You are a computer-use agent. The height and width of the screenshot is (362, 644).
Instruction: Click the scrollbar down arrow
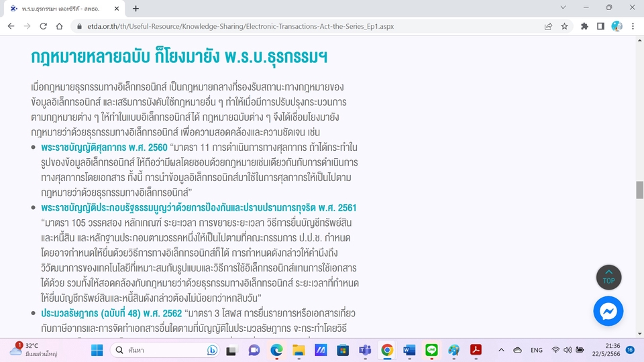click(639, 334)
